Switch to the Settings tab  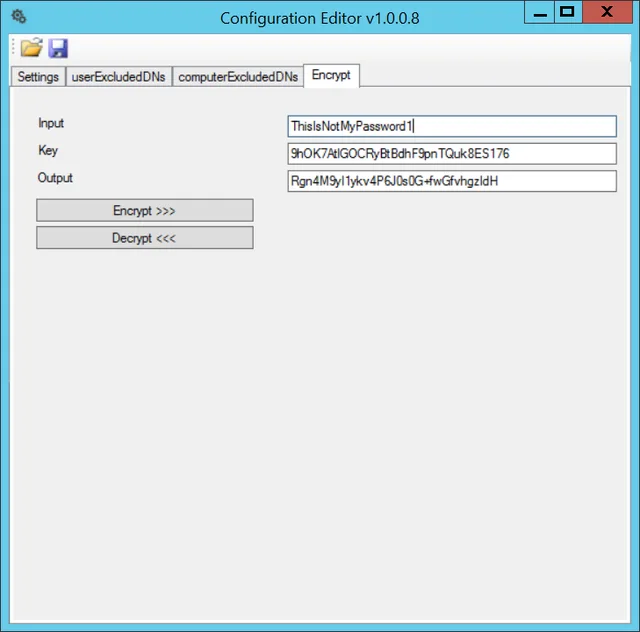pyautogui.click(x=38, y=77)
